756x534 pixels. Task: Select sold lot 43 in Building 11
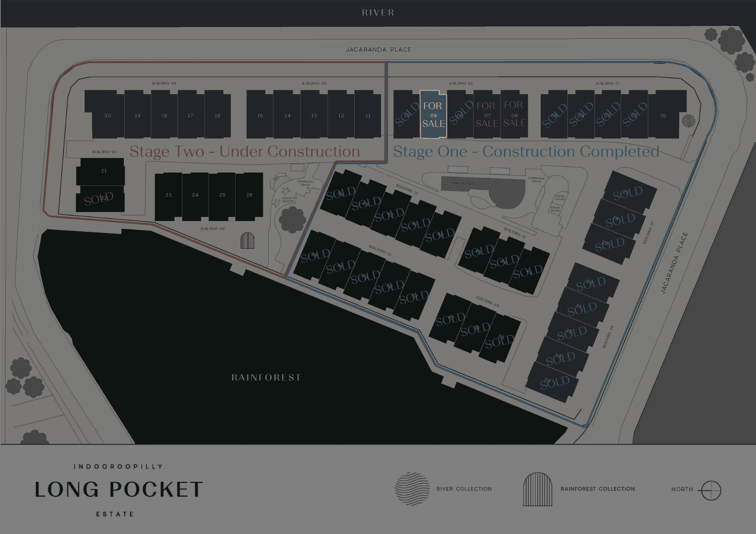[x=528, y=271]
